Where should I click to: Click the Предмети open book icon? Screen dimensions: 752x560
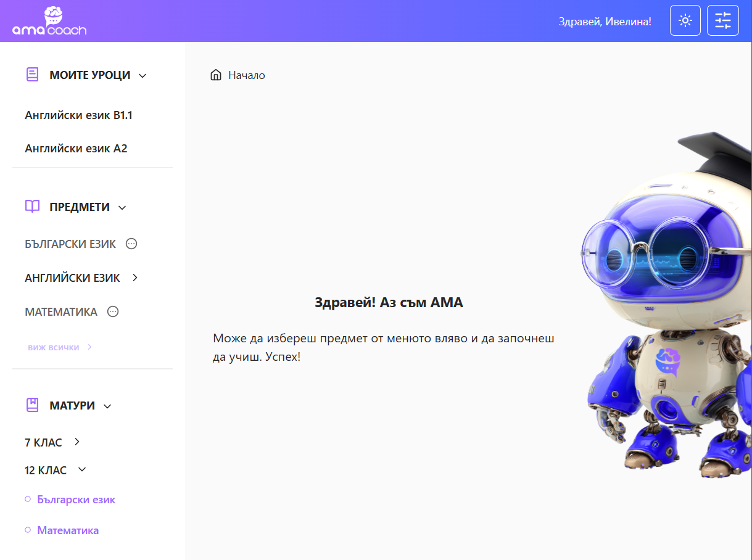[32, 207]
